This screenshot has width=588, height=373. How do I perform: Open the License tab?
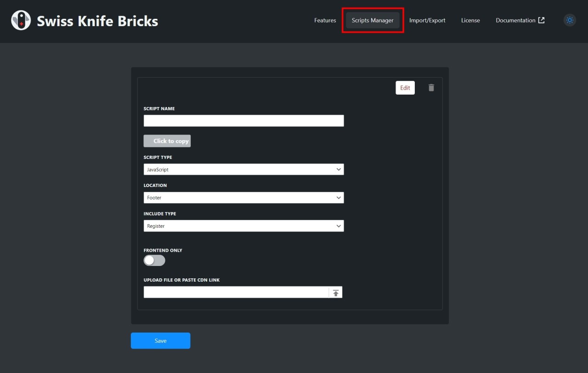pos(470,20)
